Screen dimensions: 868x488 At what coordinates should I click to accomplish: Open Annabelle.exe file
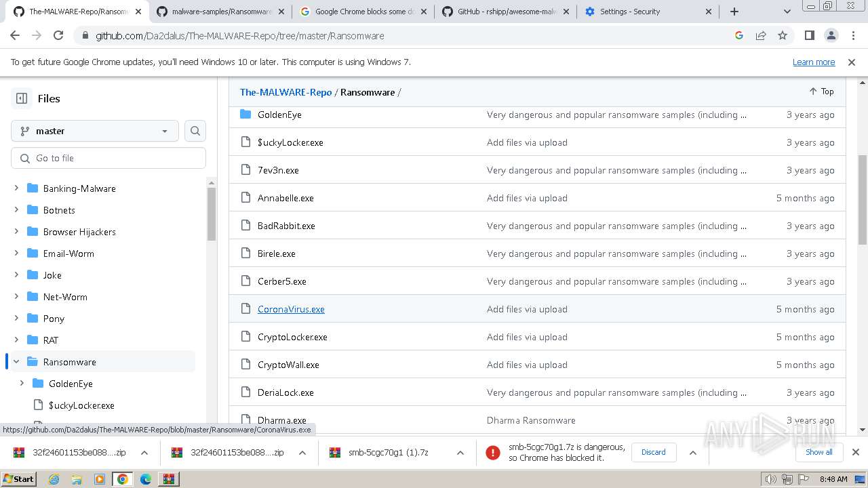(x=285, y=198)
